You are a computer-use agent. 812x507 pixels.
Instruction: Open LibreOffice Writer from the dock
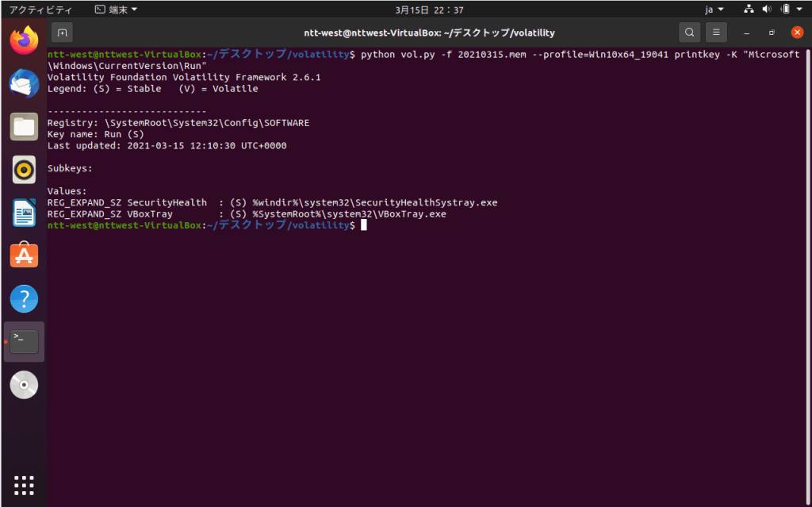click(x=24, y=213)
